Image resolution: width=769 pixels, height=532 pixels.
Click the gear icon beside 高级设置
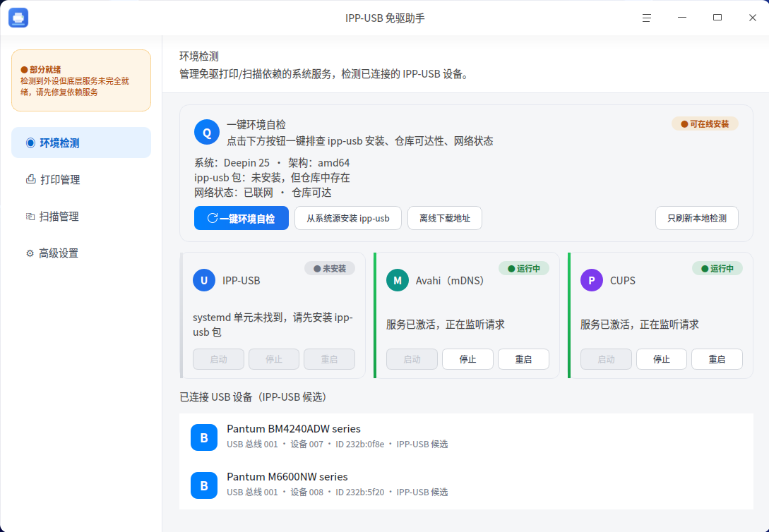pyautogui.click(x=30, y=253)
